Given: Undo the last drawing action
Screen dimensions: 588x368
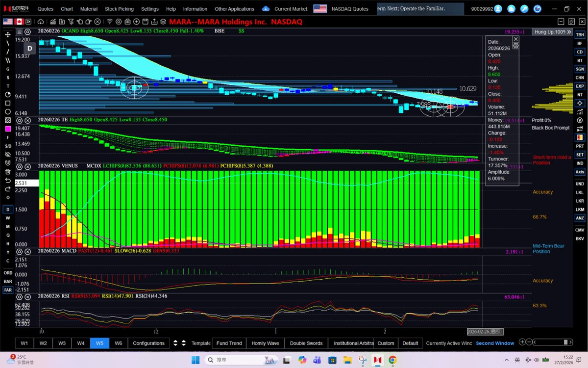Looking at the screenshot, I should (8, 181).
